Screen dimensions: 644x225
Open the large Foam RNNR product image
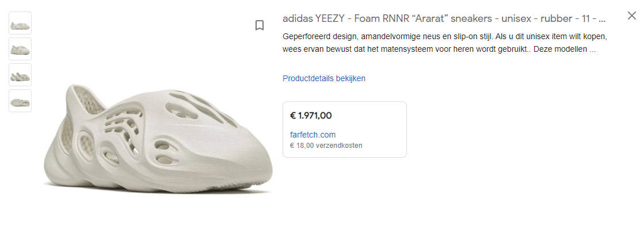(158, 139)
